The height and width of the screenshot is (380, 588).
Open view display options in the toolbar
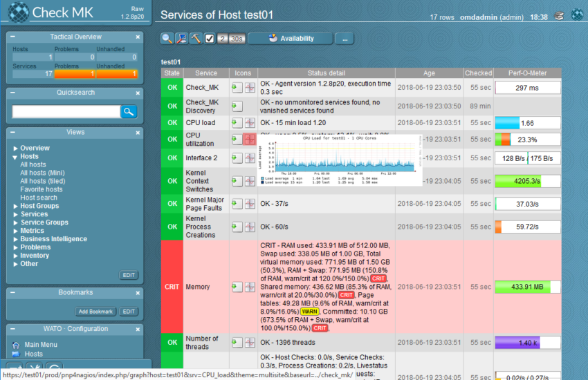[x=181, y=39]
